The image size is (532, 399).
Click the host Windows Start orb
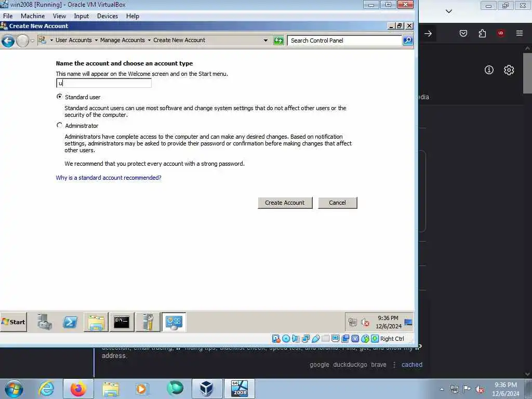[x=14, y=389]
